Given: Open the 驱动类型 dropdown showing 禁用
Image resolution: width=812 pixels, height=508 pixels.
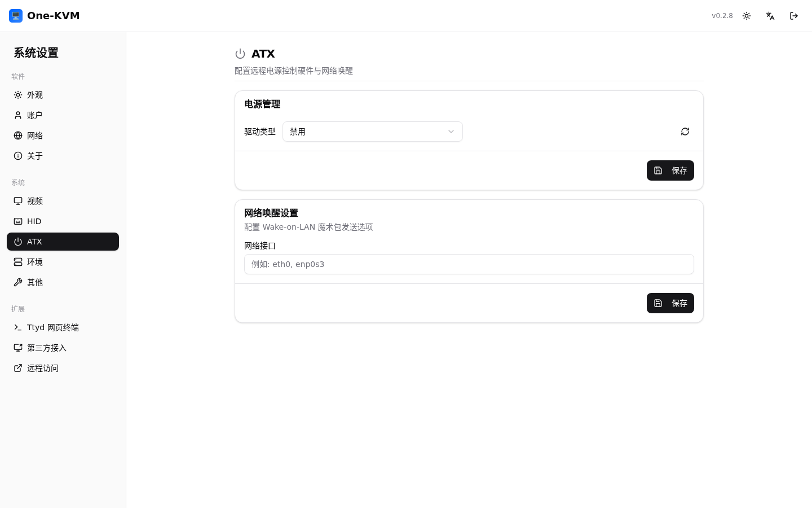Looking at the screenshot, I should point(373,132).
